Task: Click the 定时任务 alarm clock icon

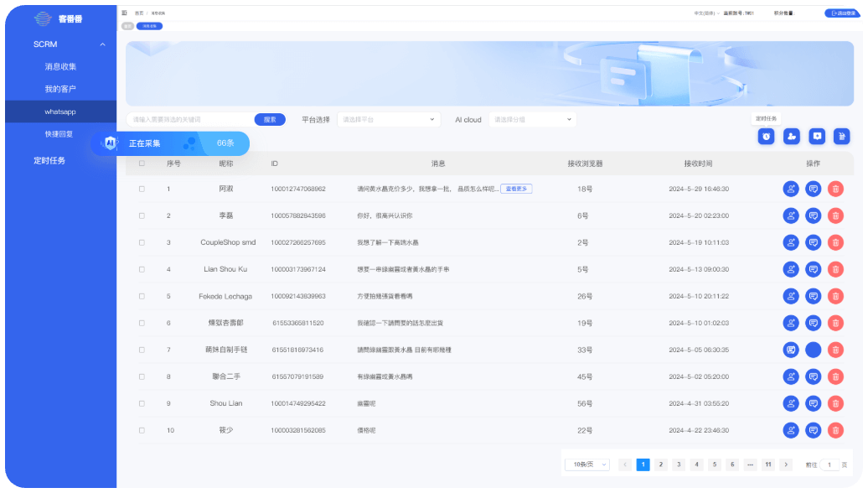Action: click(x=766, y=136)
